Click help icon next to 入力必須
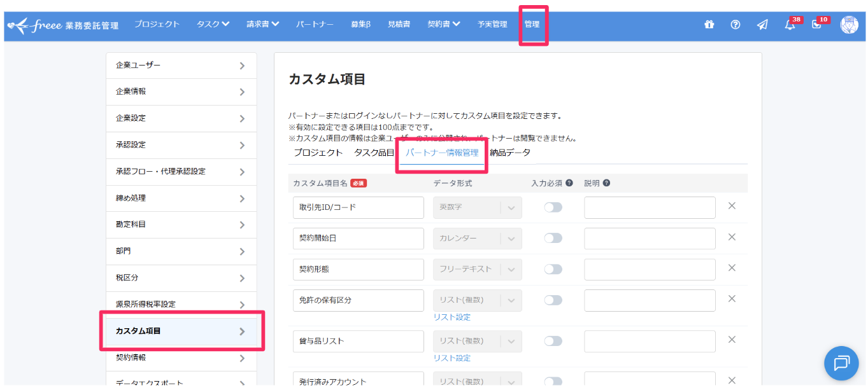Viewport: 868px width, 388px height. pos(569,183)
